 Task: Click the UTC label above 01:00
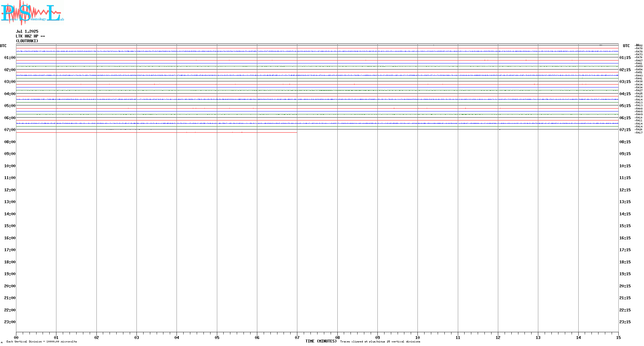(x=3, y=46)
